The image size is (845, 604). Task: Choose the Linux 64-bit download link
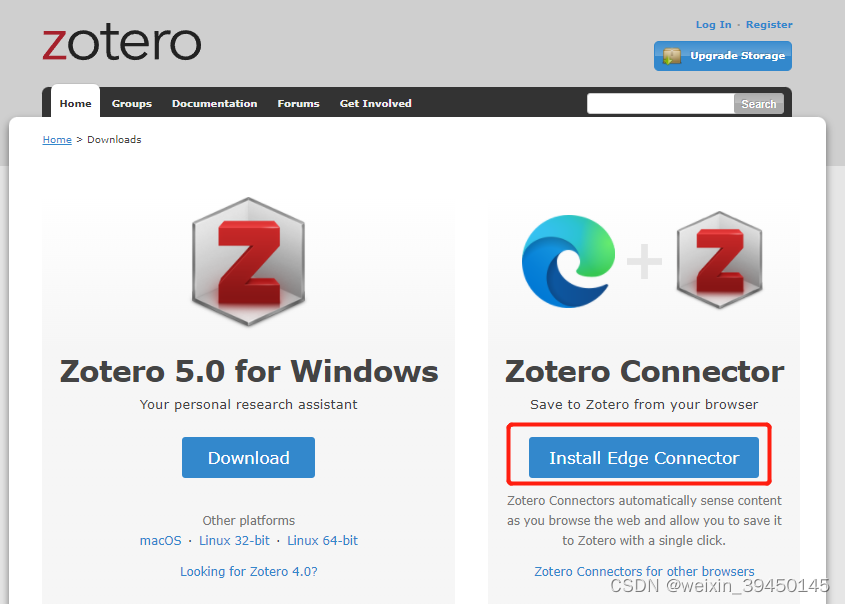tap(322, 540)
